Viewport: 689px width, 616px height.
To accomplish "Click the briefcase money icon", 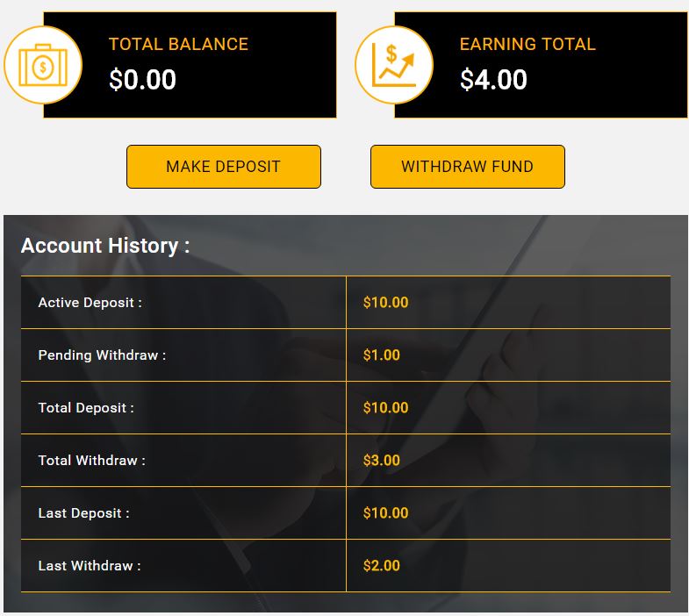I will 42,66.
